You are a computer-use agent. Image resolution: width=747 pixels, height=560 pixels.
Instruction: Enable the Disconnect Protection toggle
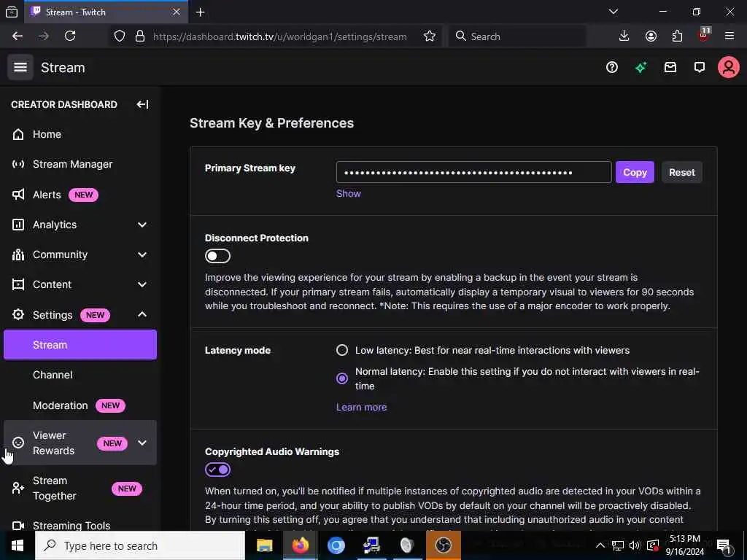click(x=217, y=256)
